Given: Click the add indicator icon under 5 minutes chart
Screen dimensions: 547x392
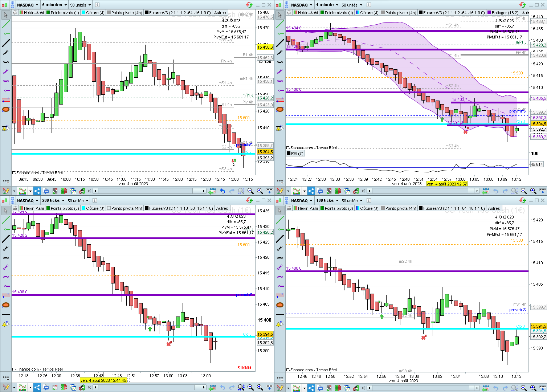Looking at the screenshot, I should [x=23, y=191].
